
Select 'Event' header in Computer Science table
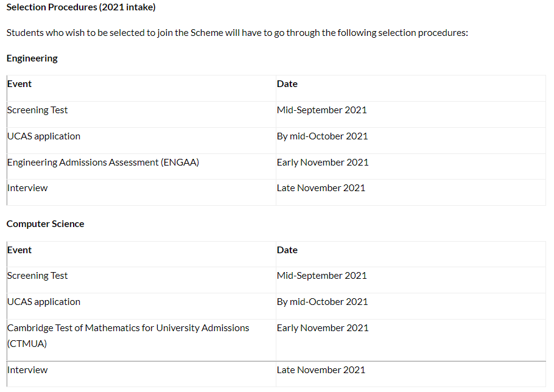click(x=19, y=250)
